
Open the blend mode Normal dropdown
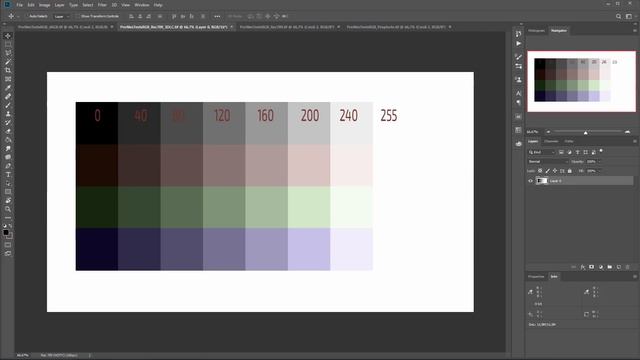click(548, 162)
